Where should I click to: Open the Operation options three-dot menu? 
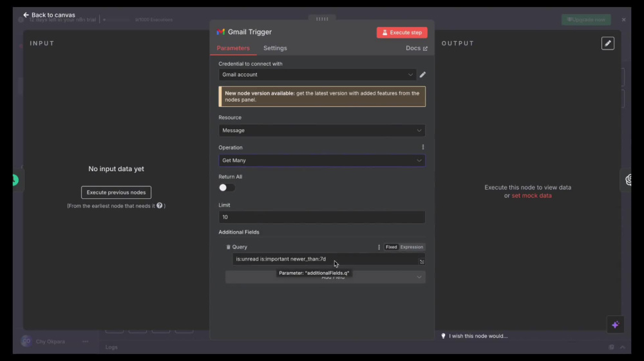[422, 147]
